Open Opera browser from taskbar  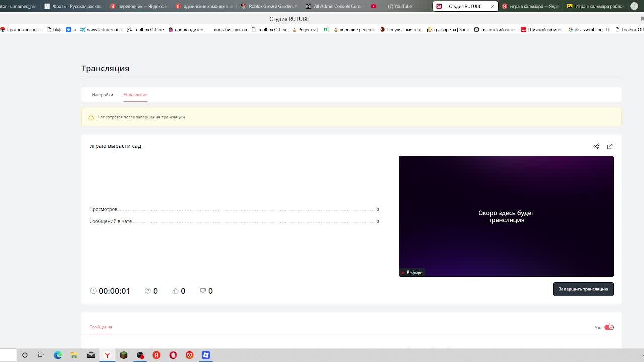tap(173, 355)
